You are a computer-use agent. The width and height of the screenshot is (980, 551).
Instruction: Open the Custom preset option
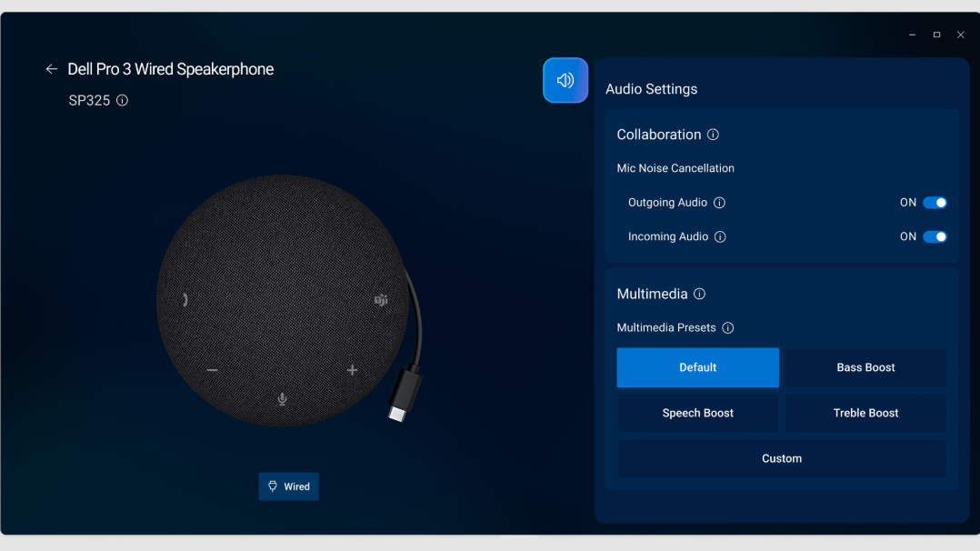pyautogui.click(x=781, y=459)
